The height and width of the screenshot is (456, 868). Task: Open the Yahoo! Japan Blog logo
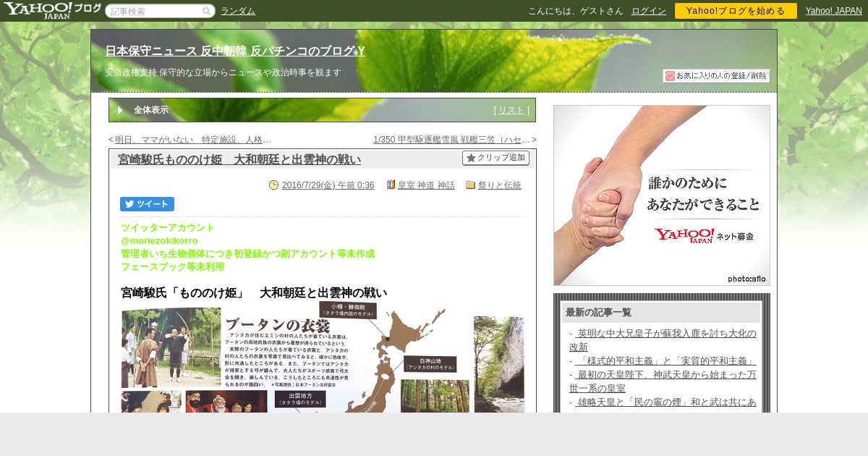point(52,10)
